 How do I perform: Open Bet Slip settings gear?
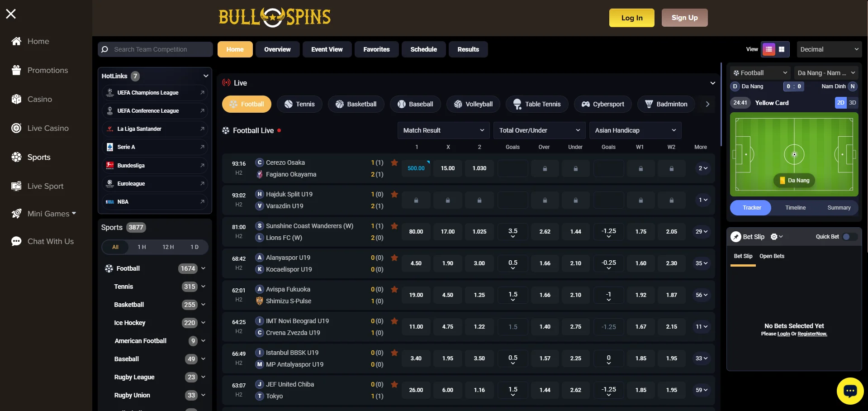pos(773,236)
